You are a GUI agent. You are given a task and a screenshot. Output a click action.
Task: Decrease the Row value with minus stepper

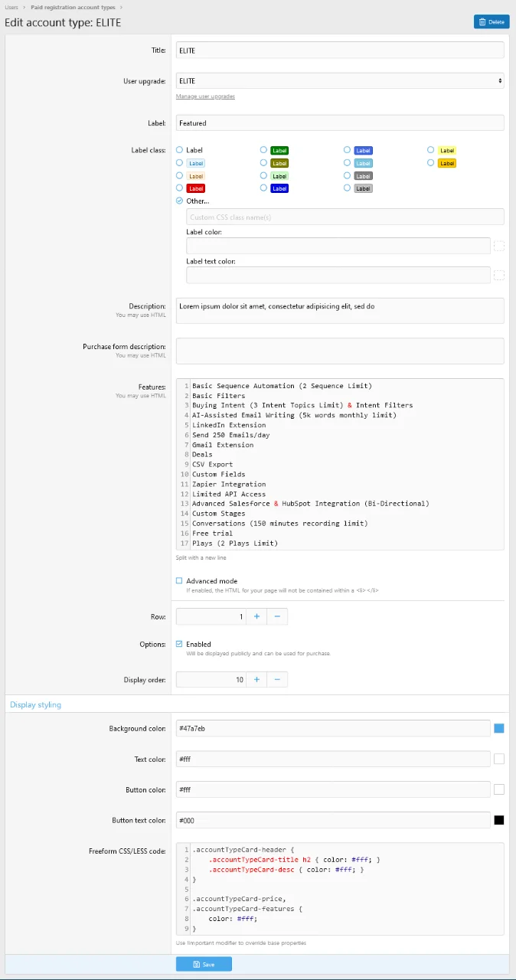(x=277, y=616)
